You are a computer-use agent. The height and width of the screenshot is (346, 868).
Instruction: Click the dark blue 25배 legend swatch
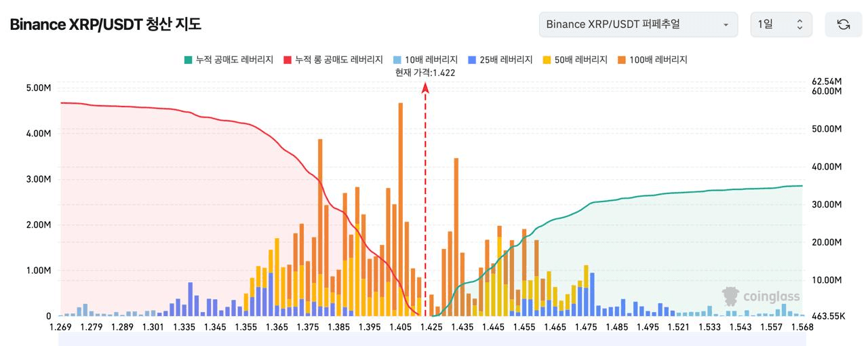coord(472,60)
